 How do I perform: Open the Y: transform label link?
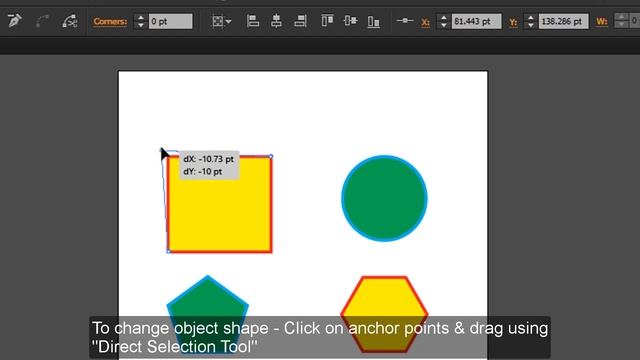point(513,22)
